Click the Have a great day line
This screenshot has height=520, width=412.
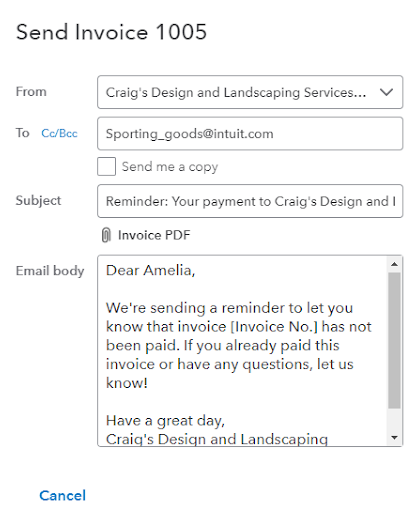tap(165, 421)
